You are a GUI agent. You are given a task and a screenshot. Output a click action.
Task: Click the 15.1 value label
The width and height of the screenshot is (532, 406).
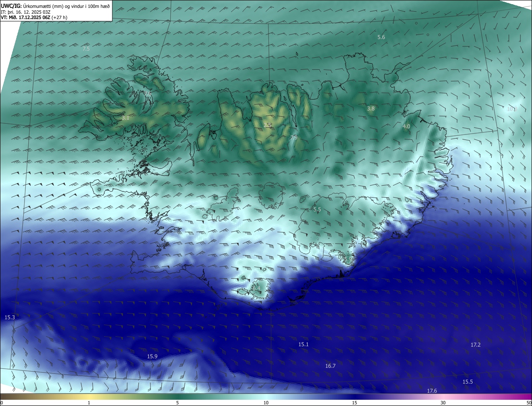[x=303, y=344]
